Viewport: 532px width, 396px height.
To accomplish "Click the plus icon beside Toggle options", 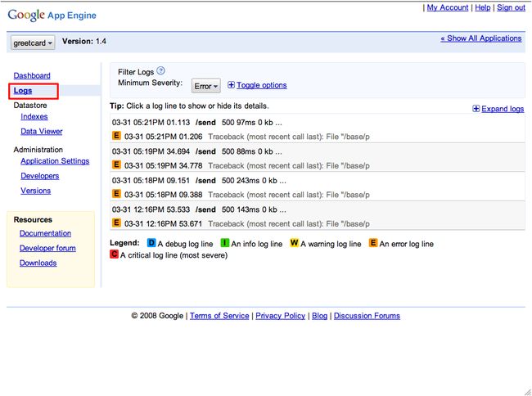I will point(231,85).
